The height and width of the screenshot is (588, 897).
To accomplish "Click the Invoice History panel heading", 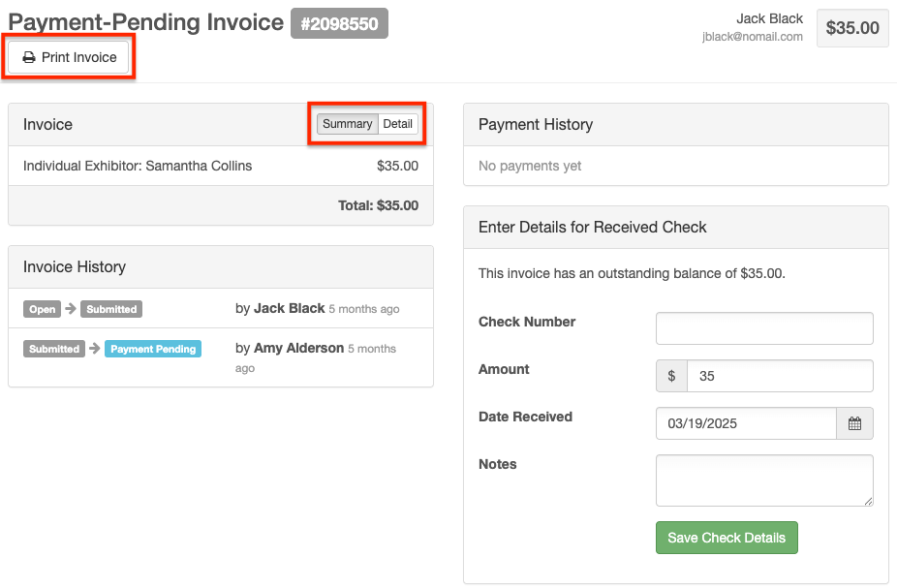I will [x=75, y=267].
